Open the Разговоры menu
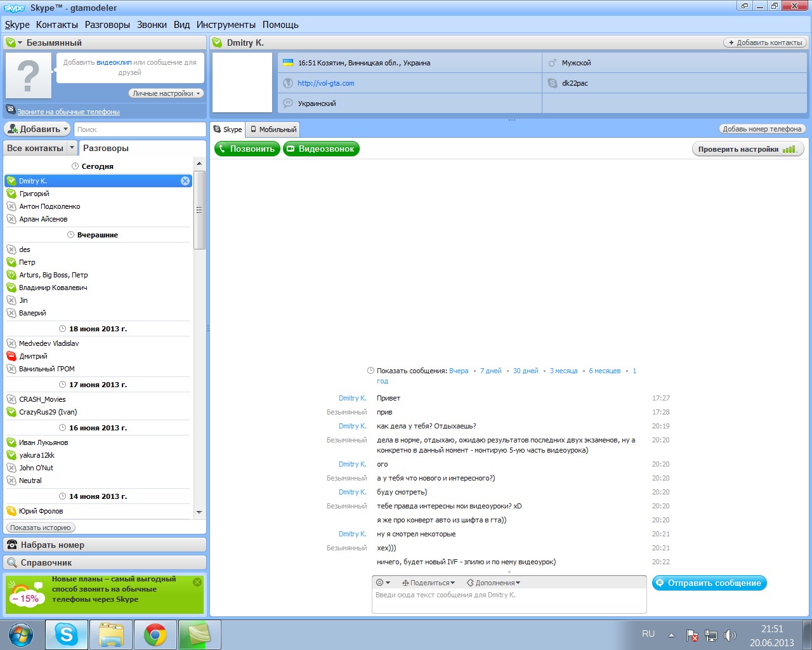The width and height of the screenshot is (812, 650). coord(107,25)
